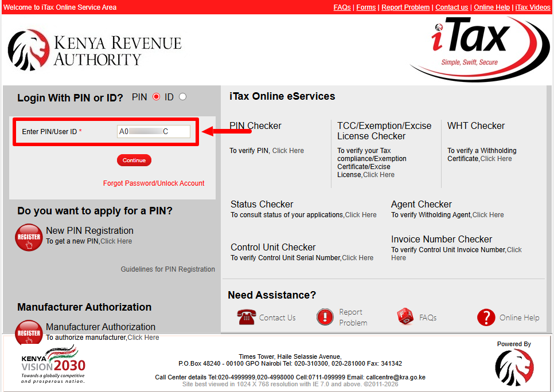Click Here link for Control Unit Checker
554x392 pixels.
point(357,258)
